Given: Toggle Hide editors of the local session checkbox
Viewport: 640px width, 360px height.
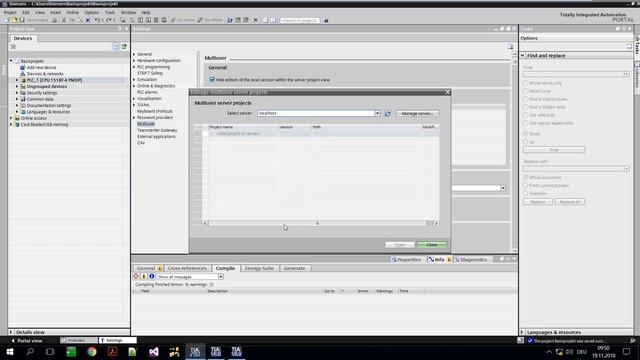Looking at the screenshot, I should [x=212, y=80].
